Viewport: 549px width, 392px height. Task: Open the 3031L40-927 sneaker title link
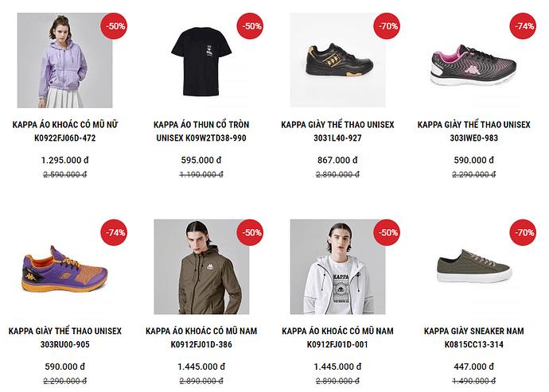pyautogui.click(x=337, y=131)
